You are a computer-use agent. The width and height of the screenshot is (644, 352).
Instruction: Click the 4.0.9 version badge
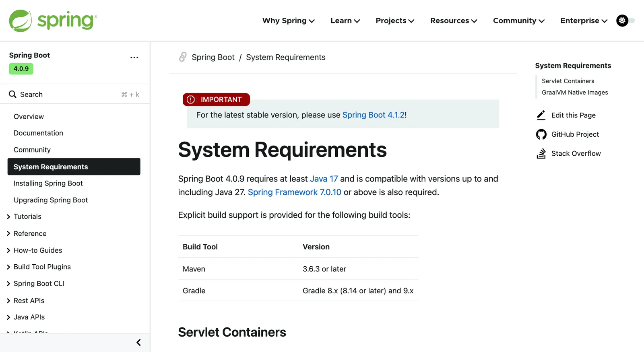(21, 69)
